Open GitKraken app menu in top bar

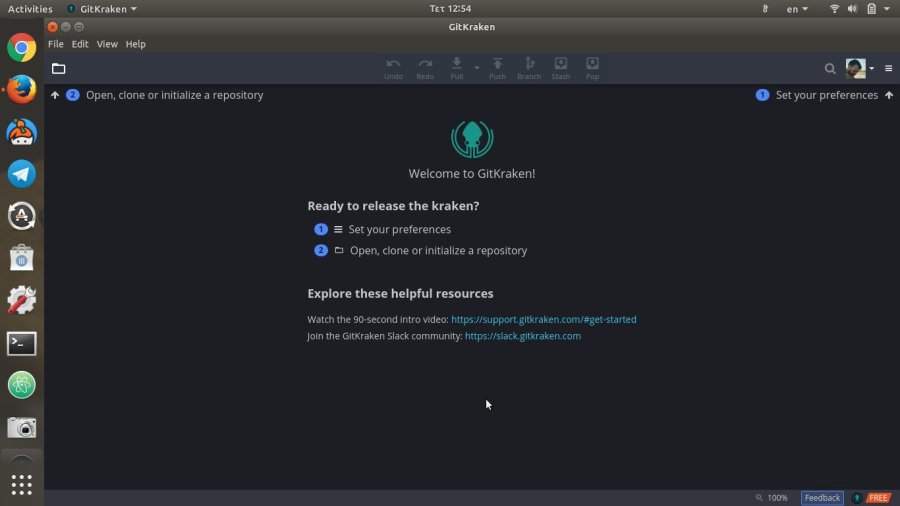(102, 9)
